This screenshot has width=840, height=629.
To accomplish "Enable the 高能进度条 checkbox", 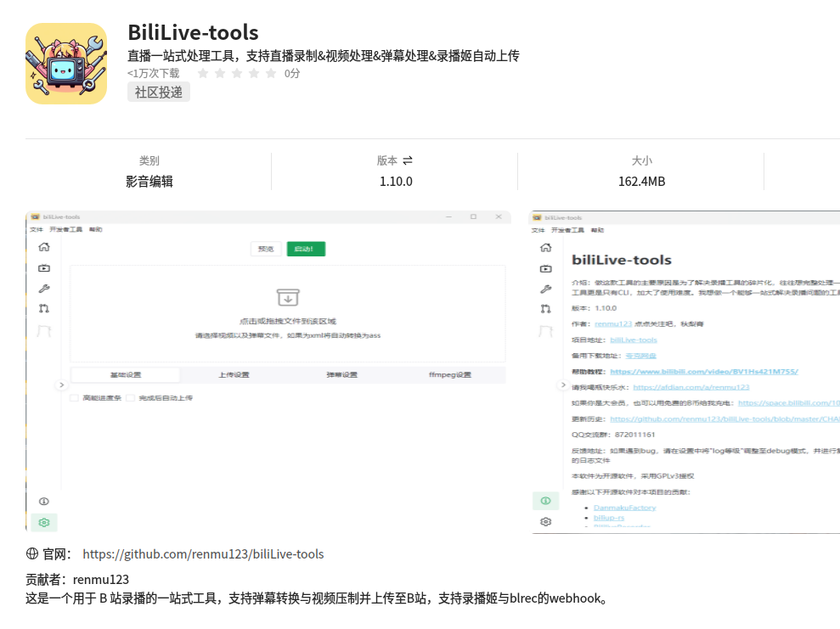I will point(75,398).
